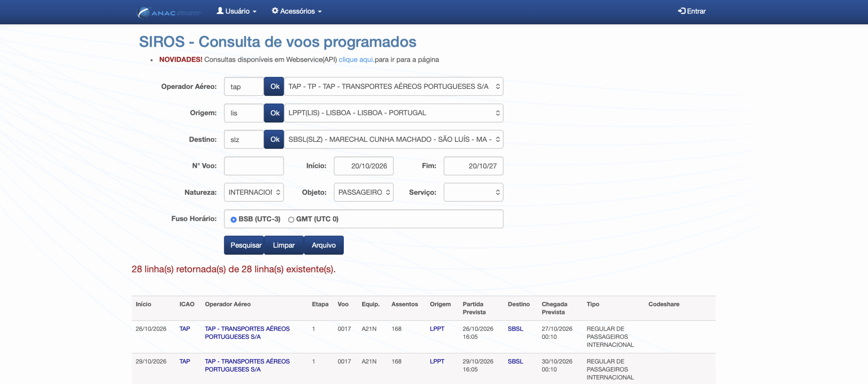Image resolution: width=868 pixels, height=384 pixels.
Task: Click SBSL destination in 26/10/2026 row
Action: point(515,329)
